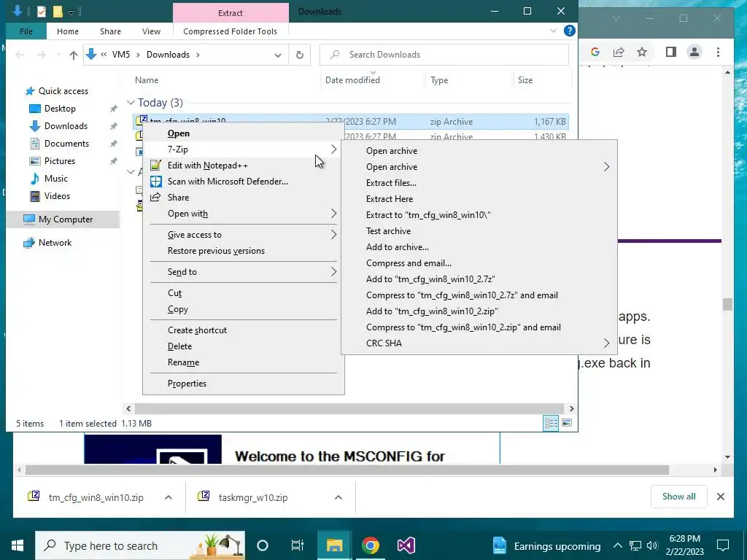Image resolution: width=747 pixels, height=560 pixels.
Task: Open Earnings upcoming news widget
Action: click(x=546, y=545)
